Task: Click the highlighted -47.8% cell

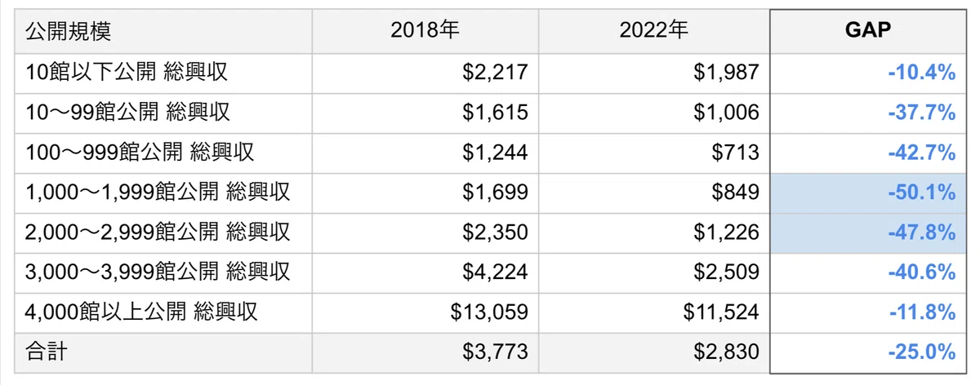Action: click(867, 232)
